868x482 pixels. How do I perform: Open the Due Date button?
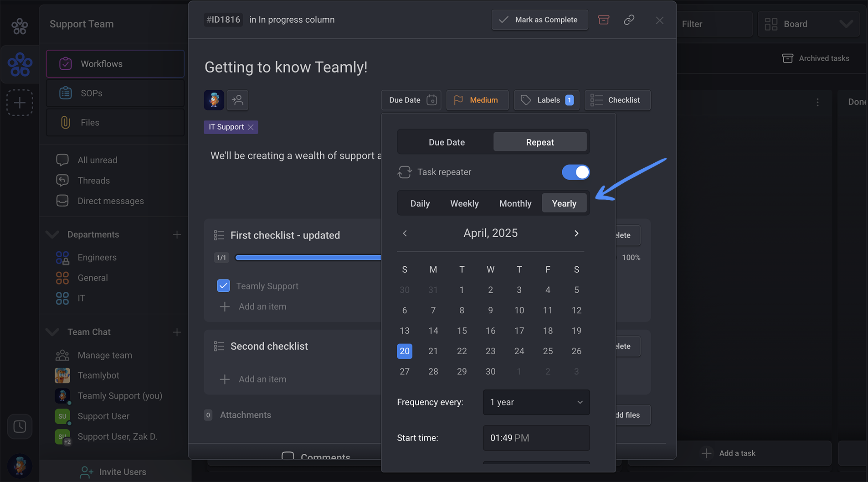tap(411, 100)
